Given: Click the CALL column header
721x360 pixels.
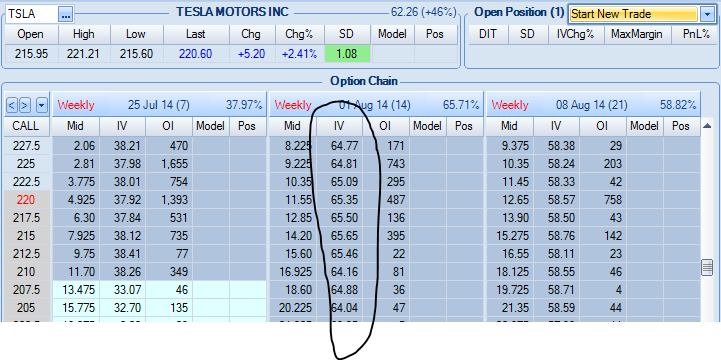Looking at the screenshot, I should coord(27,126).
